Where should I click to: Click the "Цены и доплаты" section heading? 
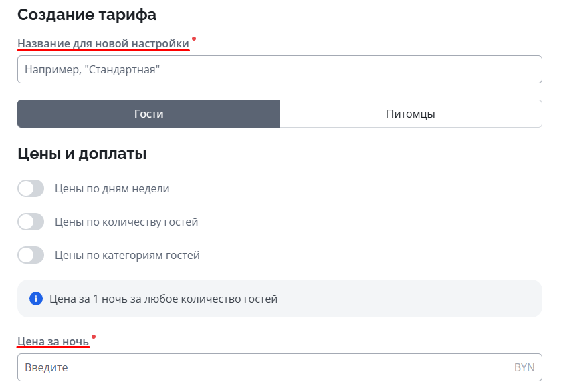coord(82,154)
